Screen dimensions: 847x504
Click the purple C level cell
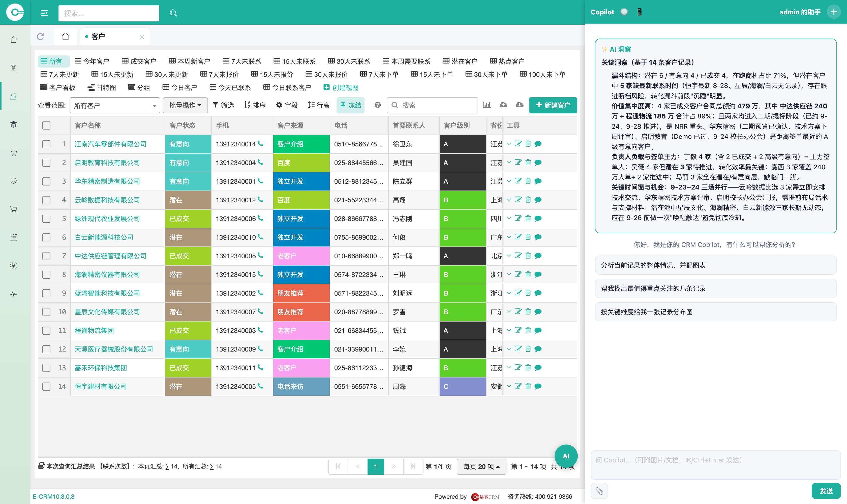pos(462,387)
